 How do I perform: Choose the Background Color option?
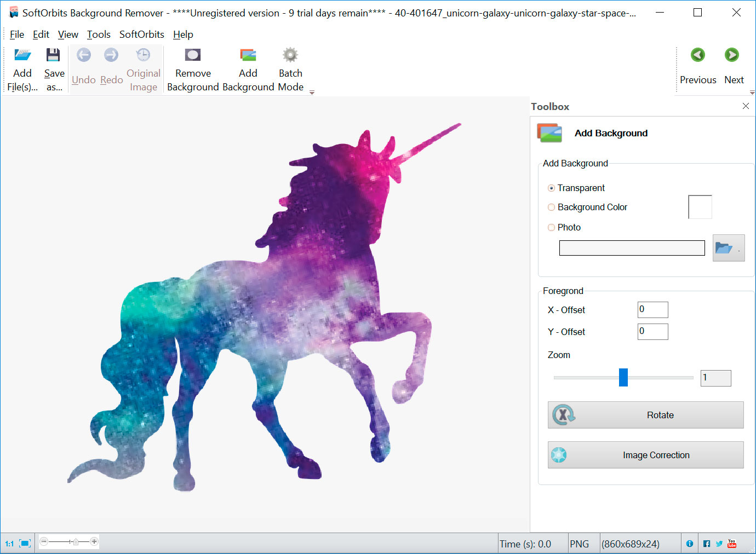tap(551, 207)
